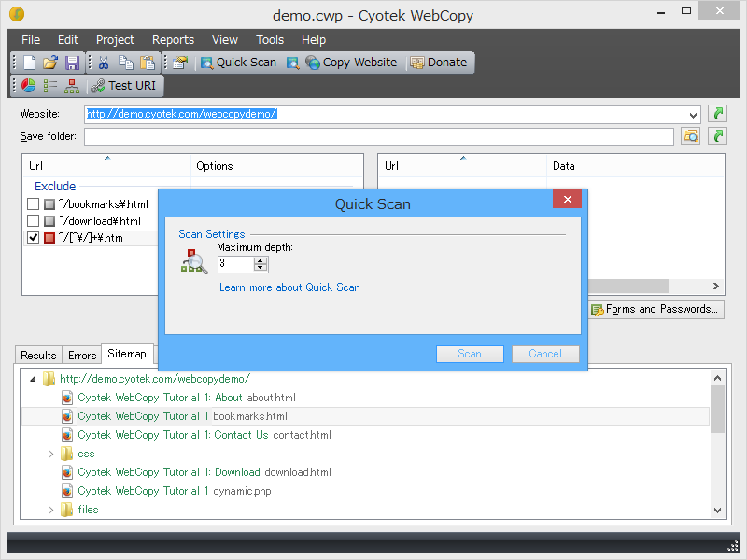Image resolution: width=747 pixels, height=560 pixels.
Task: Click the Data column header in right panel
Action: [635, 166]
